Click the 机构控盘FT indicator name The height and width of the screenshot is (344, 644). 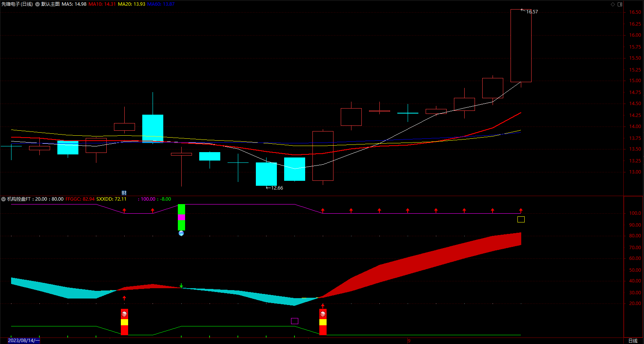(x=19, y=199)
